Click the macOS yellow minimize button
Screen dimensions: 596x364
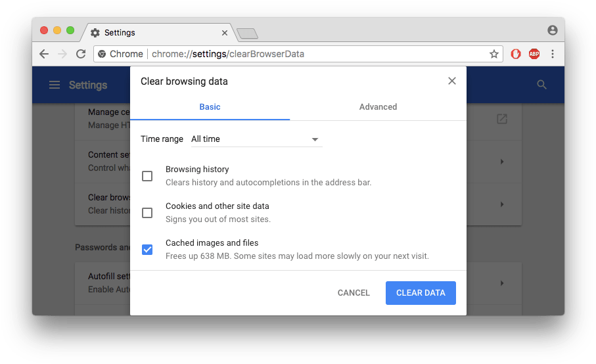coord(57,30)
